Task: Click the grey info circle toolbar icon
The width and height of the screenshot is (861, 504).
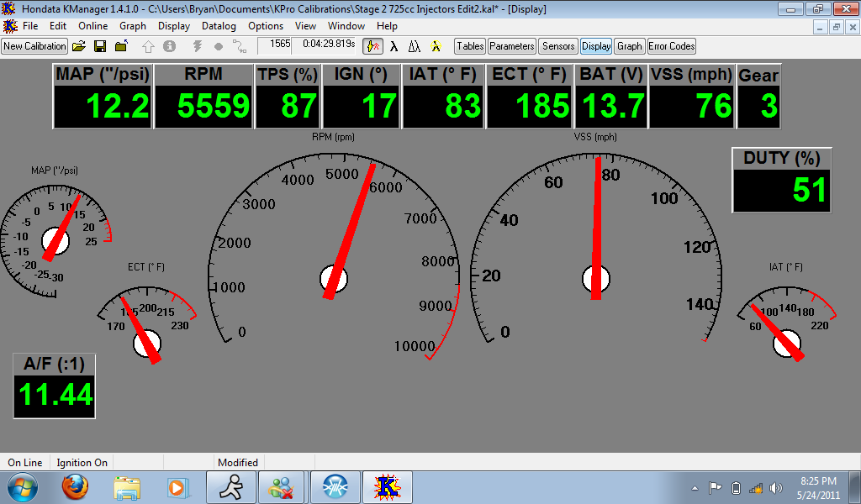Action: pos(169,46)
